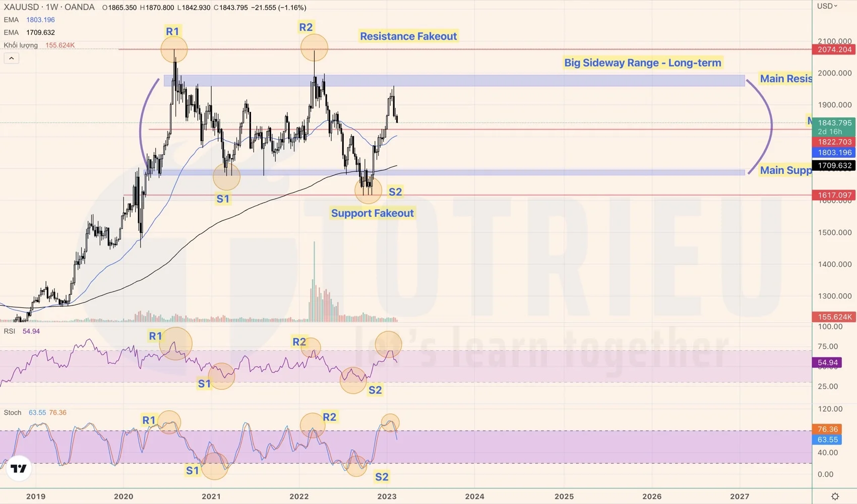The image size is (857, 504).
Task: Click the Main Resis text label
Action: [786, 78]
